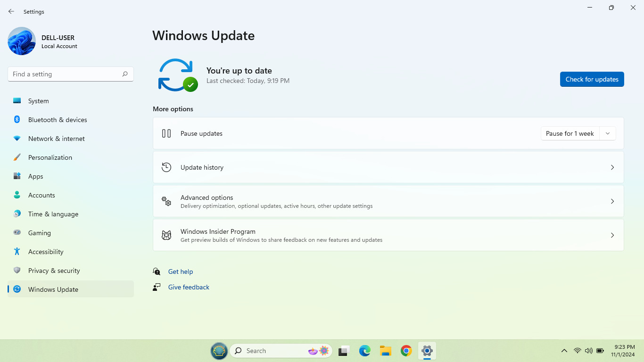
Task: Launch Google Chrome from the taskbar
Action: pyautogui.click(x=406, y=351)
